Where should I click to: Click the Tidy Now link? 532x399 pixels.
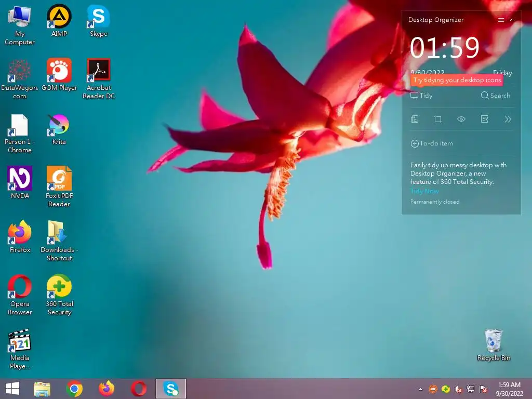(x=424, y=191)
